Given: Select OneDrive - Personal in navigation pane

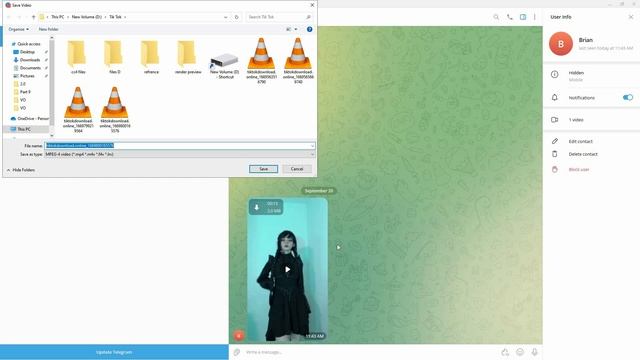Looking at the screenshot, I should pyautogui.click(x=30, y=118).
